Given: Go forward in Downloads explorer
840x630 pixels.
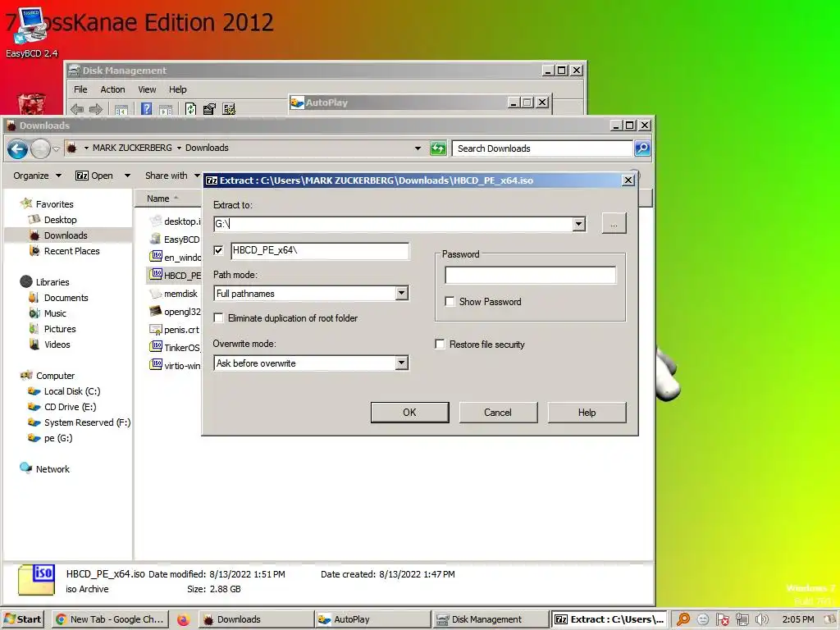Looking at the screenshot, I should 40,149.
